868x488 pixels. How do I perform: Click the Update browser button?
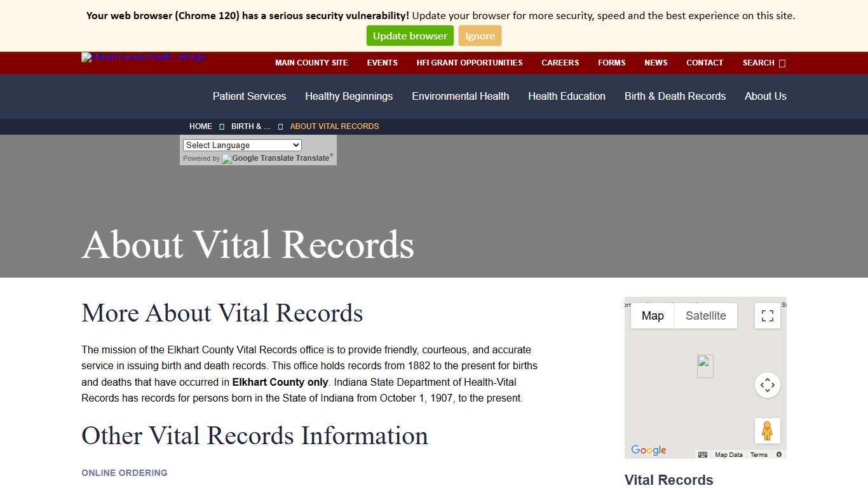pyautogui.click(x=410, y=36)
